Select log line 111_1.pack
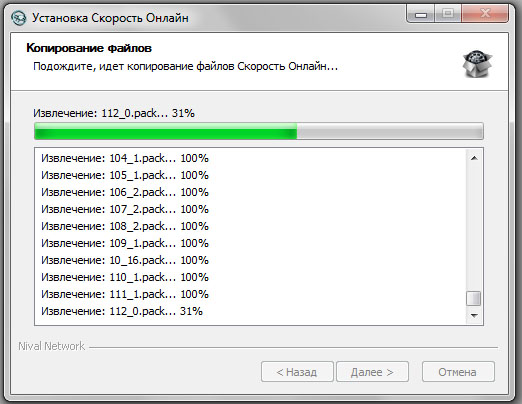Image resolution: width=522 pixels, height=404 pixels. coord(125,294)
